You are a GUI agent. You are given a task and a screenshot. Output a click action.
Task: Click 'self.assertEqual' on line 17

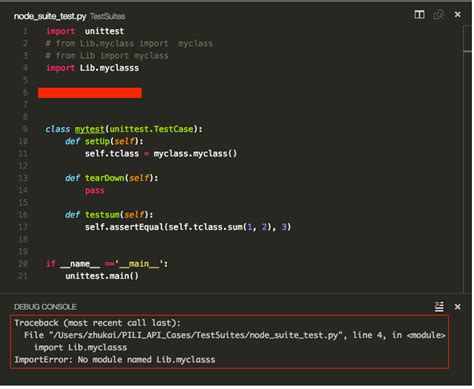click(124, 227)
